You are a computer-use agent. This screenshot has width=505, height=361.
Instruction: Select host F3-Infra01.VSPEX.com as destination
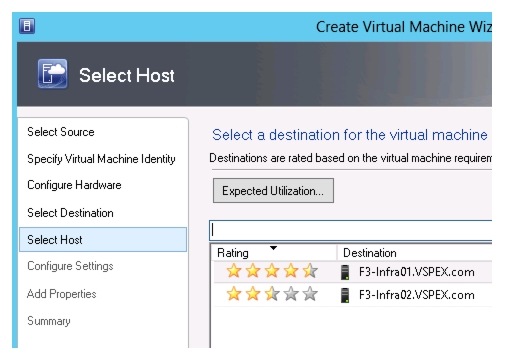tap(417, 272)
